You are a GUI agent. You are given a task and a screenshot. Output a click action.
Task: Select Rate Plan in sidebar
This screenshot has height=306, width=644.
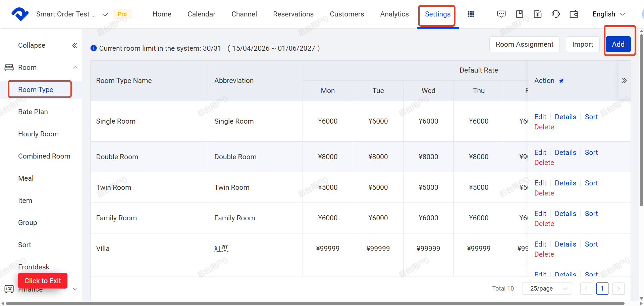(x=33, y=112)
